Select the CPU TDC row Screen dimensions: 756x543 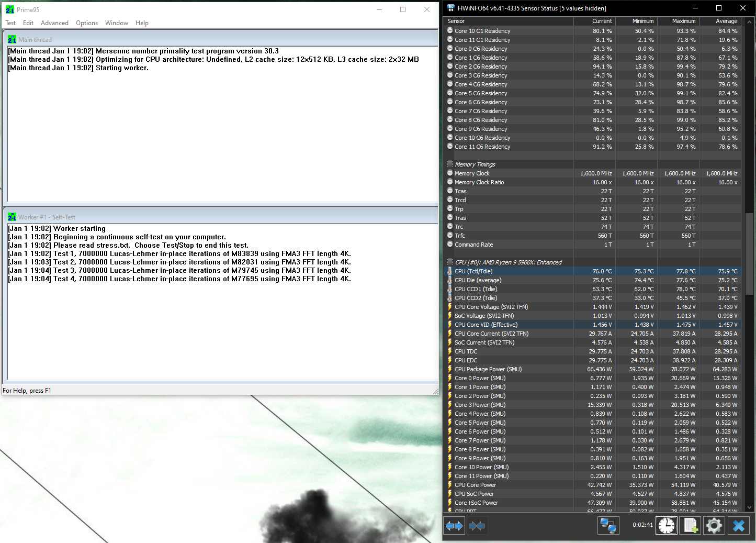click(x=593, y=351)
